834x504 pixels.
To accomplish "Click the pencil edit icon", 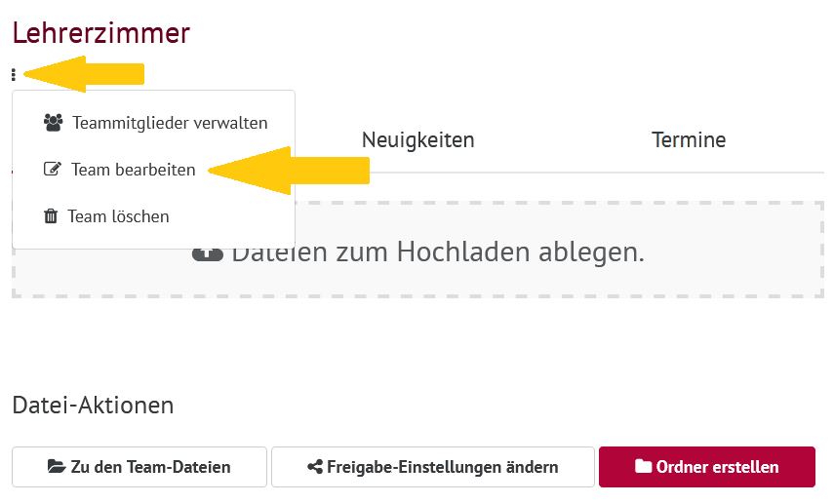I will 52,169.
